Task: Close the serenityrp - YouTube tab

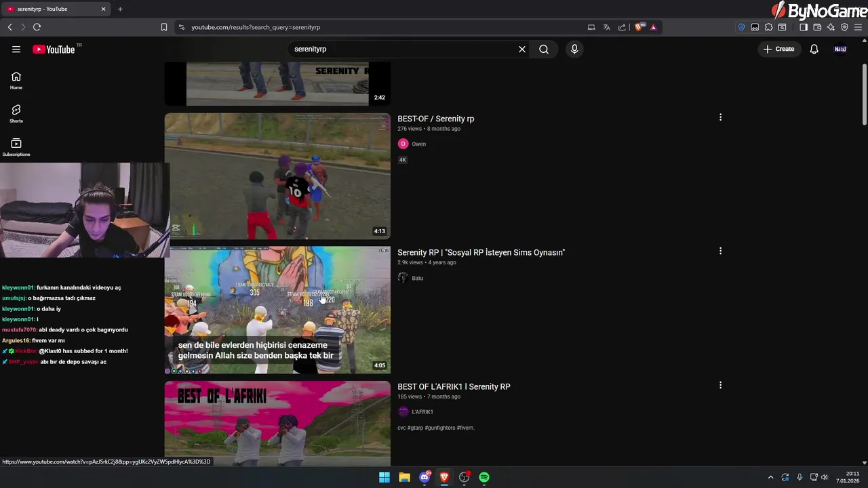Action: click(x=104, y=9)
